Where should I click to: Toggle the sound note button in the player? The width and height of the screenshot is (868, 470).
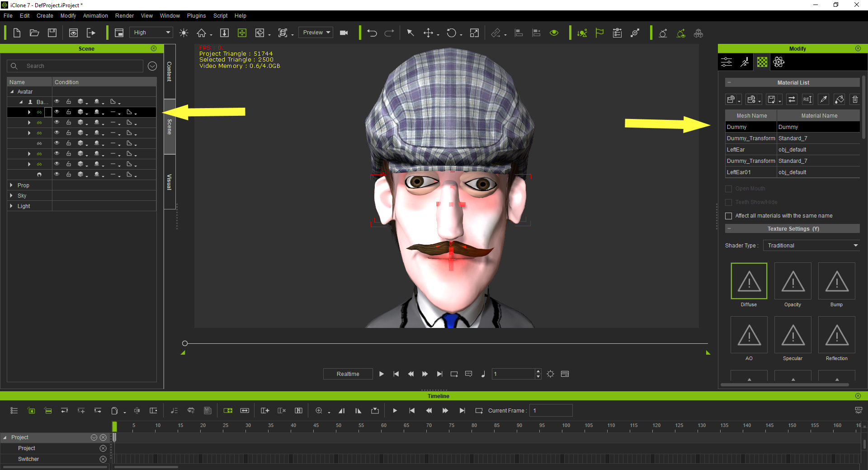483,374
